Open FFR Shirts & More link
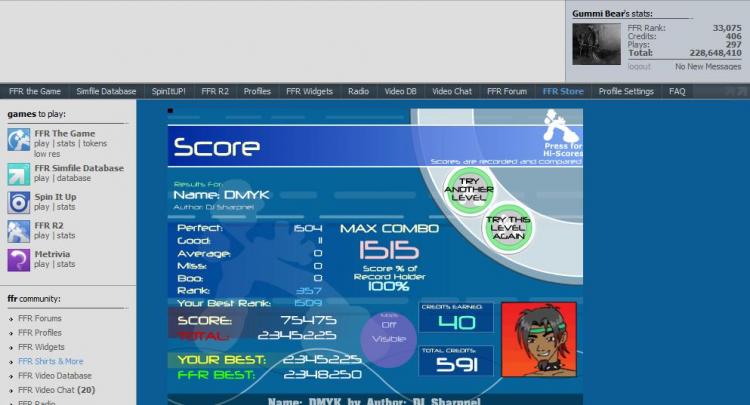The image size is (750, 405). point(50,361)
